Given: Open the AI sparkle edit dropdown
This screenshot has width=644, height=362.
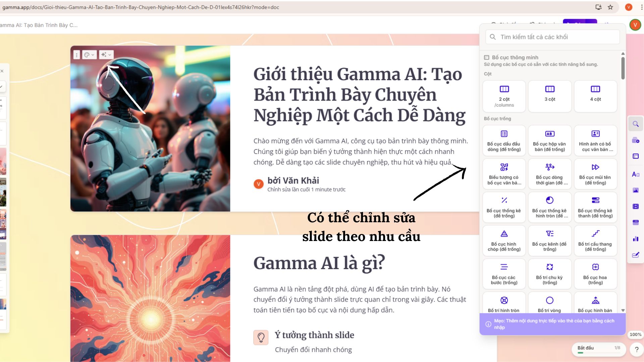Looking at the screenshot, I should 106,55.
